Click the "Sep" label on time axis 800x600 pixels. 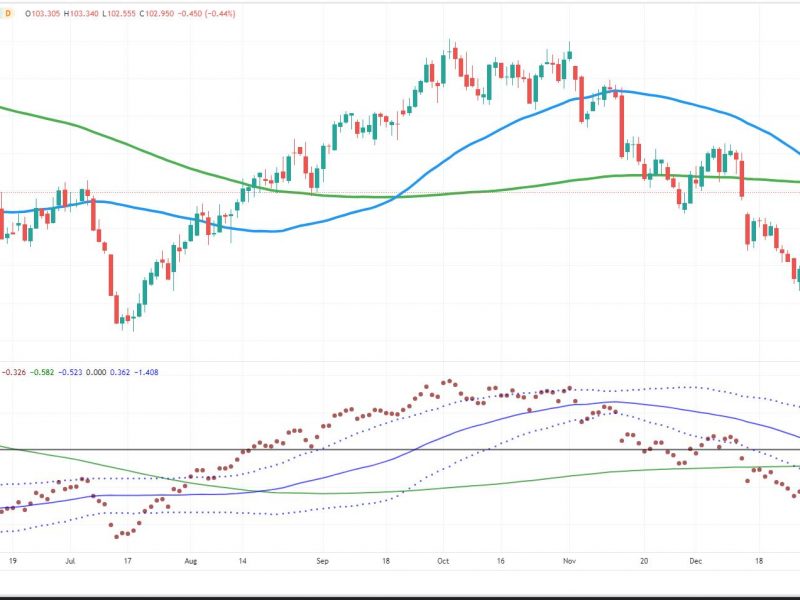pyautogui.click(x=322, y=561)
